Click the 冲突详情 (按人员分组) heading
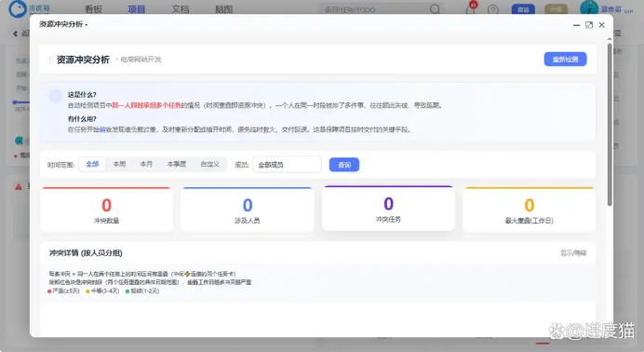The height and width of the screenshot is (352, 644). coord(86,253)
